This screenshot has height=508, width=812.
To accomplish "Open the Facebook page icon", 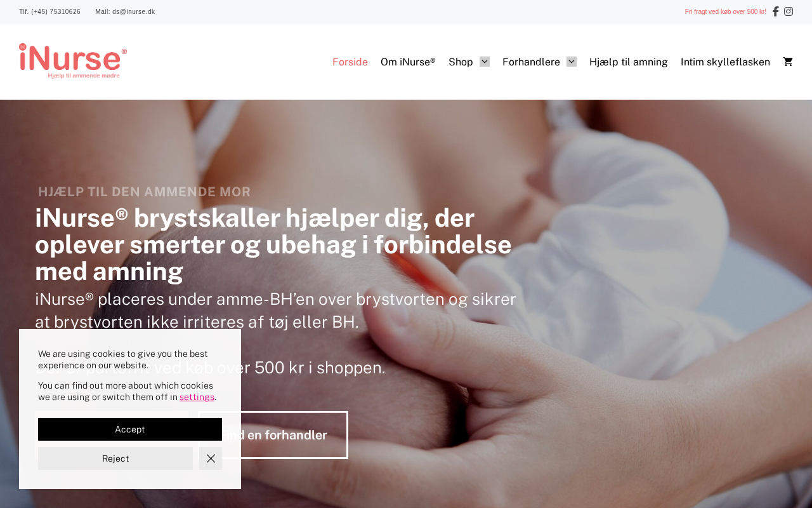I will (775, 11).
